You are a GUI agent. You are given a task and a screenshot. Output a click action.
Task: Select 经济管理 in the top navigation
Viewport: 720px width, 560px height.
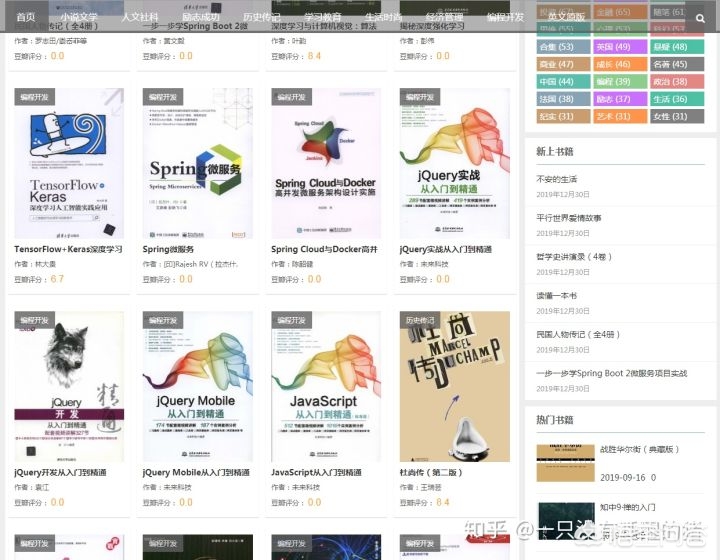tap(444, 17)
